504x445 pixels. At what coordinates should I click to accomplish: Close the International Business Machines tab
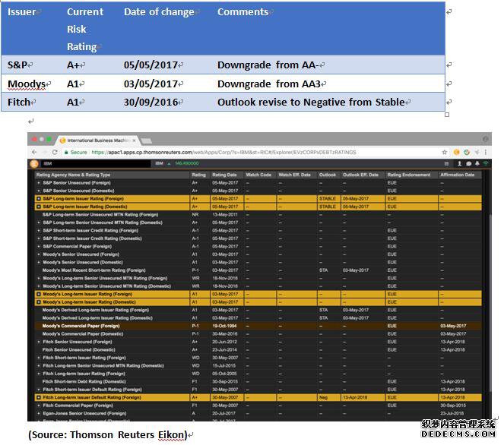(x=134, y=140)
